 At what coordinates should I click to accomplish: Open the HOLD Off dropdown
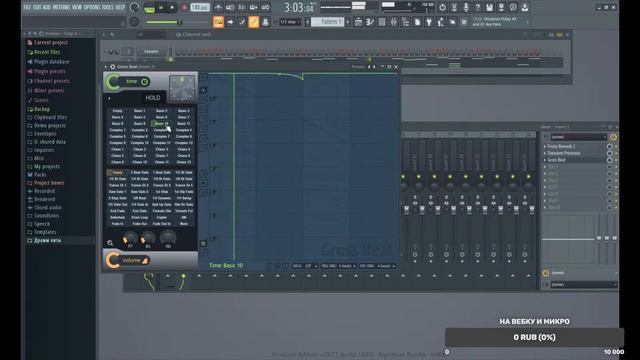coord(304,266)
